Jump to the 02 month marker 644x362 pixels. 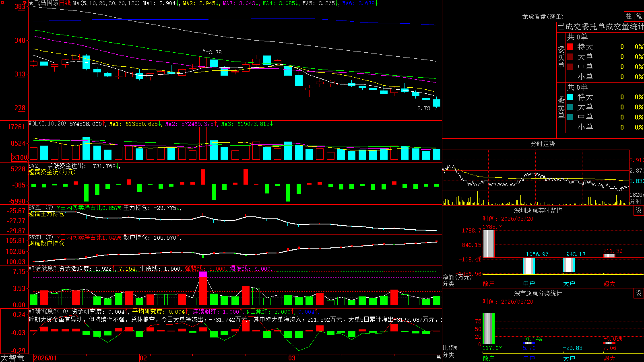point(143,358)
